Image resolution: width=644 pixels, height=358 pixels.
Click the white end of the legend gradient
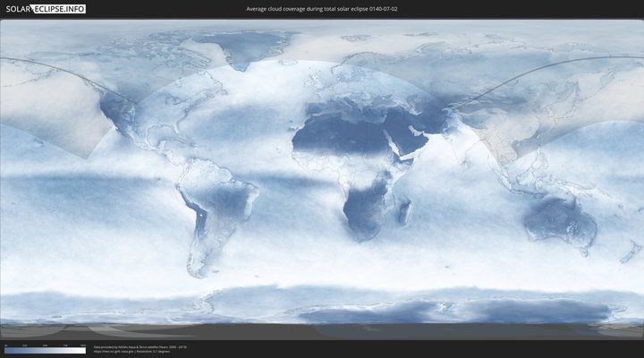pos(83,351)
